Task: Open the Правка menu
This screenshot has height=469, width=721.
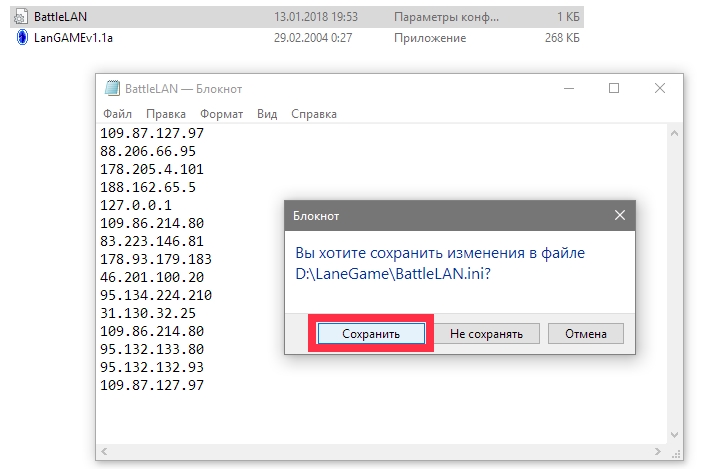Action: click(x=166, y=114)
